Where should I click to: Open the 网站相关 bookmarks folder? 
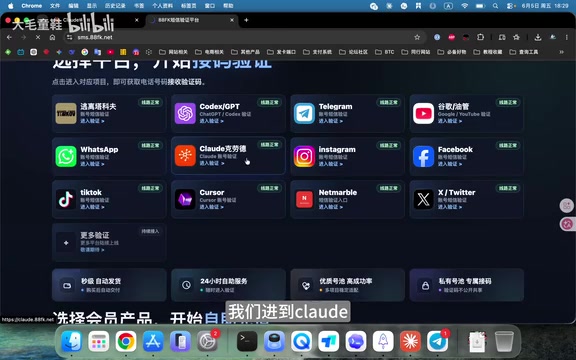[173, 52]
